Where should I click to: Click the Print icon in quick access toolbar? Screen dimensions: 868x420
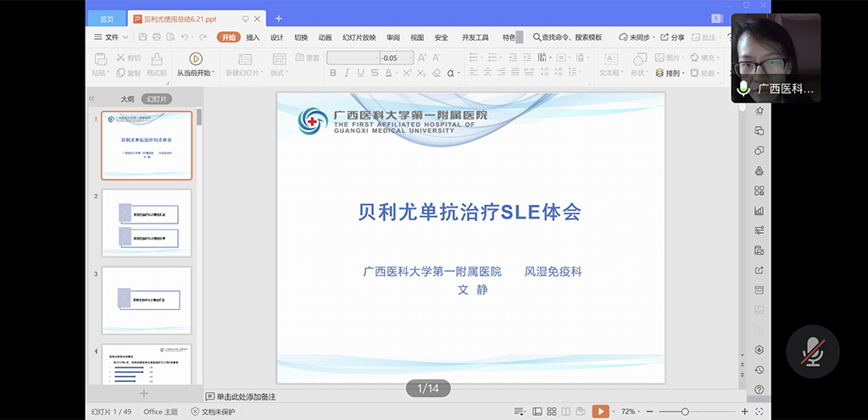(x=157, y=37)
